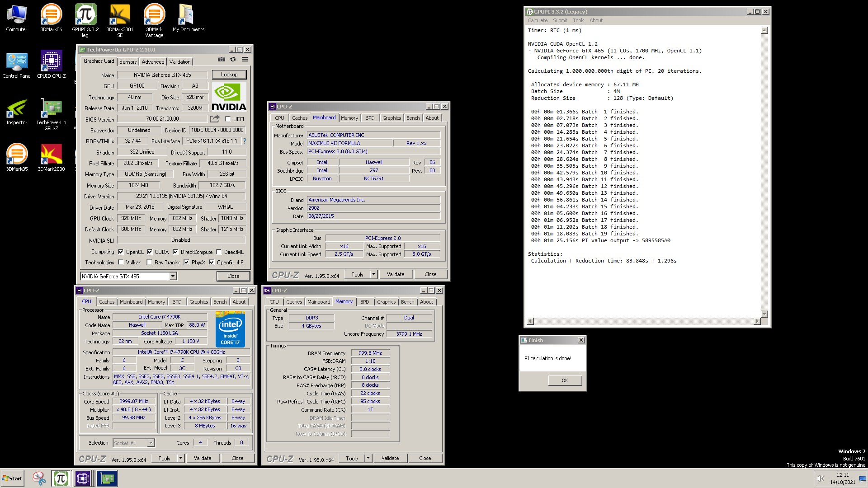Viewport: 868px width, 488px height.
Task: Click Bus Interface question mark help icon
Action: 245,141
